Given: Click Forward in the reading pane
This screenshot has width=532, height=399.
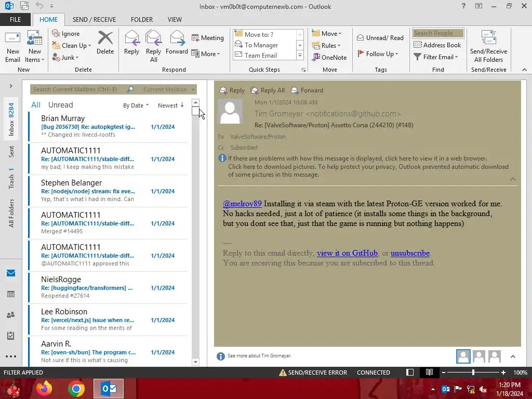Looking at the screenshot, I should coord(307,90).
